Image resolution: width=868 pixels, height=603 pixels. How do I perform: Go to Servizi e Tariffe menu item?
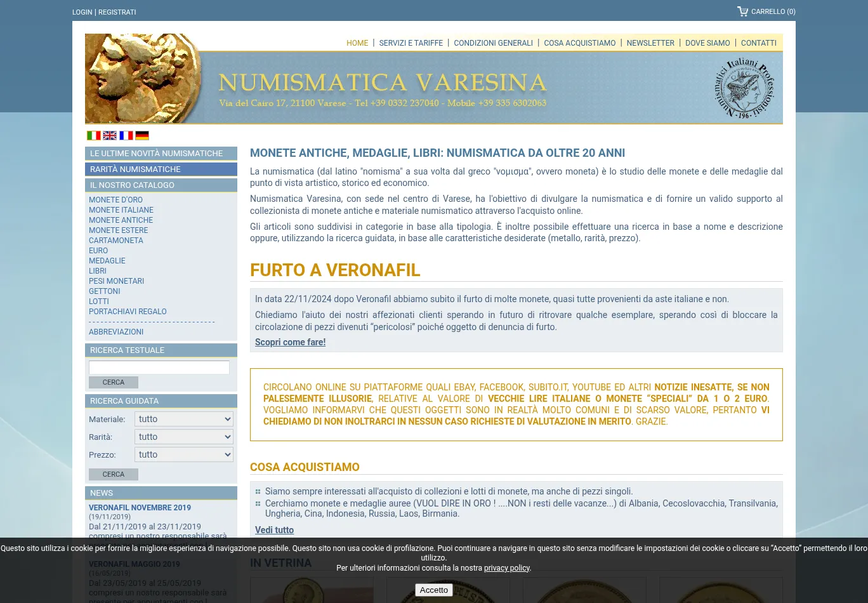point(411,43)
